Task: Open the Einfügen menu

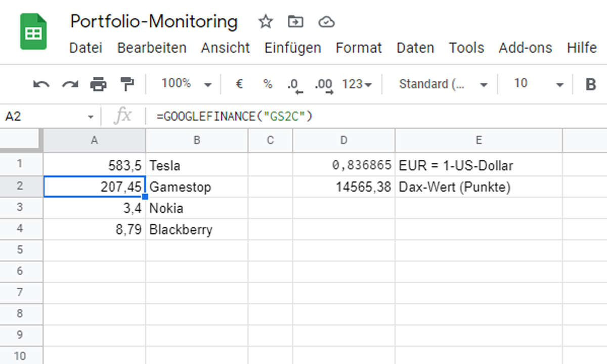Action: tap(292, 48)
